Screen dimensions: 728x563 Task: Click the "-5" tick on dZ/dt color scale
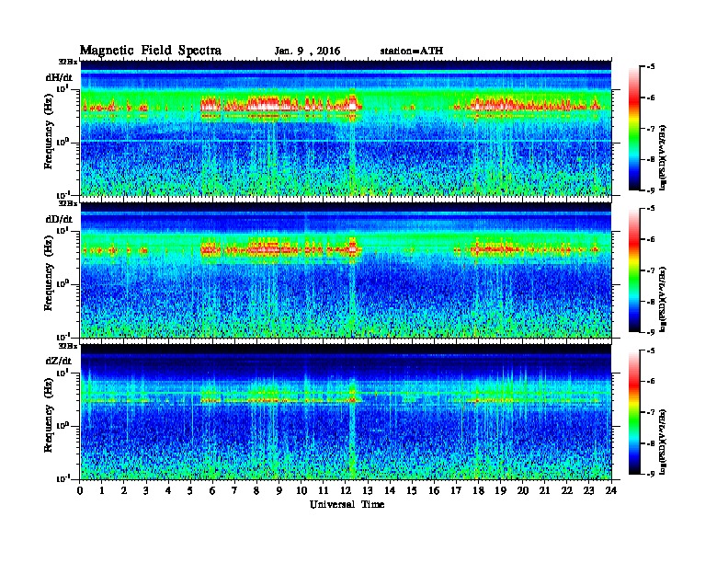(651, 350)
